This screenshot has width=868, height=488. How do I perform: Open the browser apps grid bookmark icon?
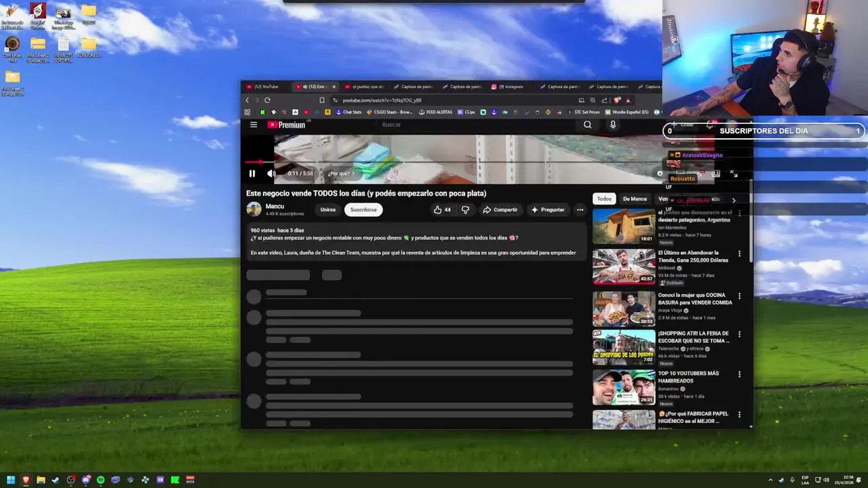click(247, 112)
